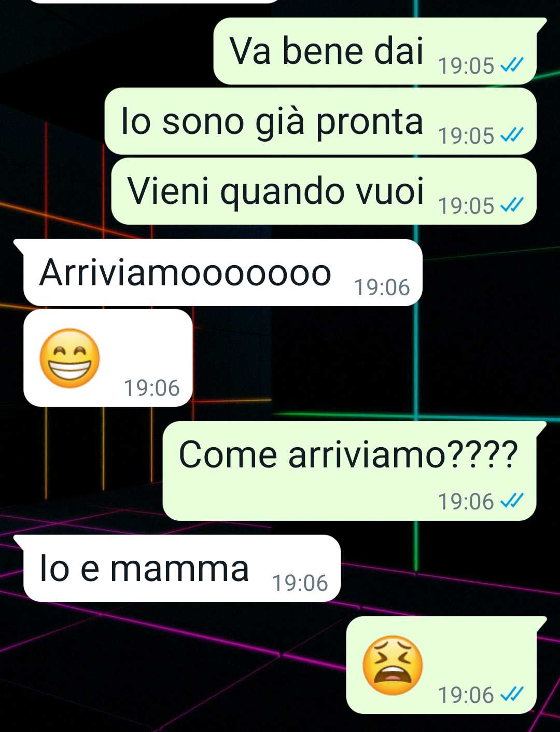Tap the weary face emoji
Image resolution: width=560 pixels, height=732 pixels.
[393, 665]
